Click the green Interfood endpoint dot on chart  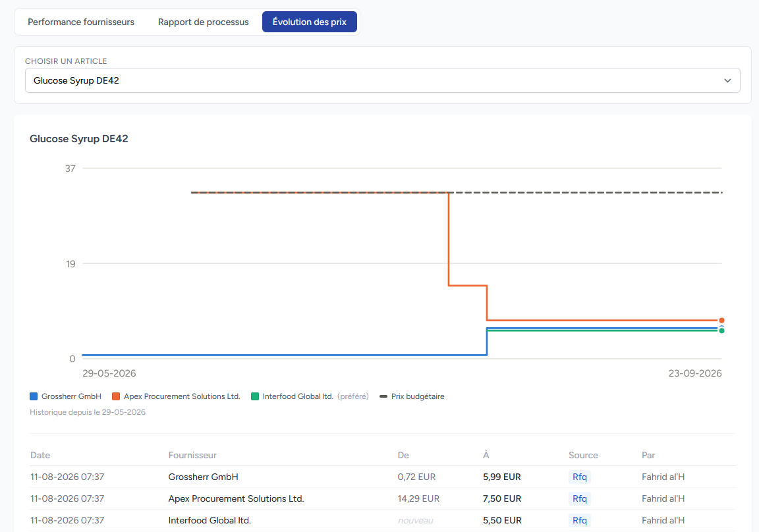[x=721, y=331]
